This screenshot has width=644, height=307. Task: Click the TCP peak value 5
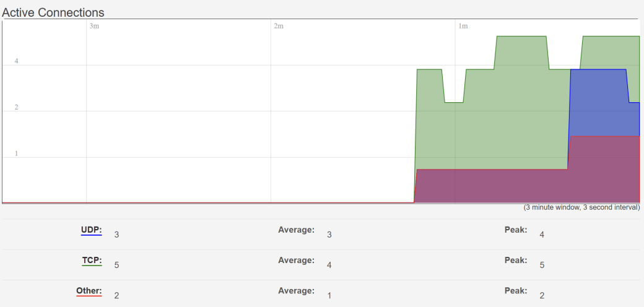(x=542, y=265)
